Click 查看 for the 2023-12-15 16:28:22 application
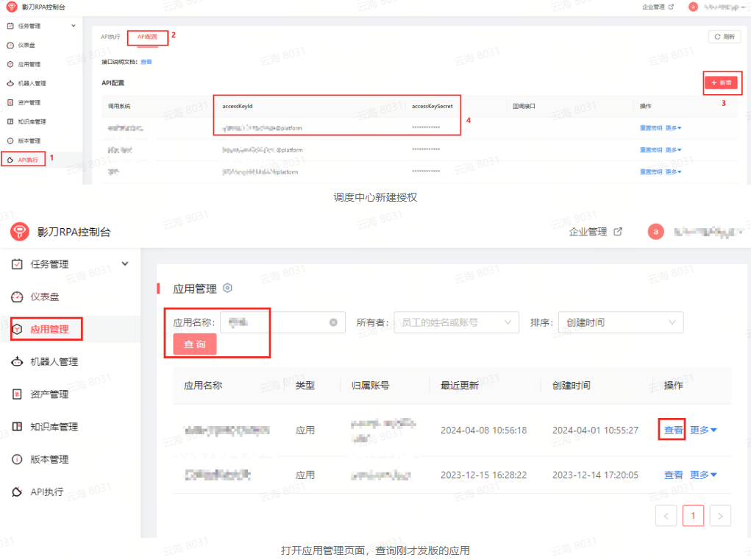The height and width of the screenshot is (560, 751). 673,475
